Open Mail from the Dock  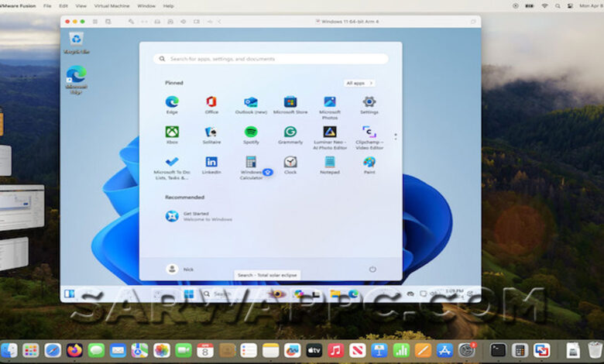click(118, 350)
